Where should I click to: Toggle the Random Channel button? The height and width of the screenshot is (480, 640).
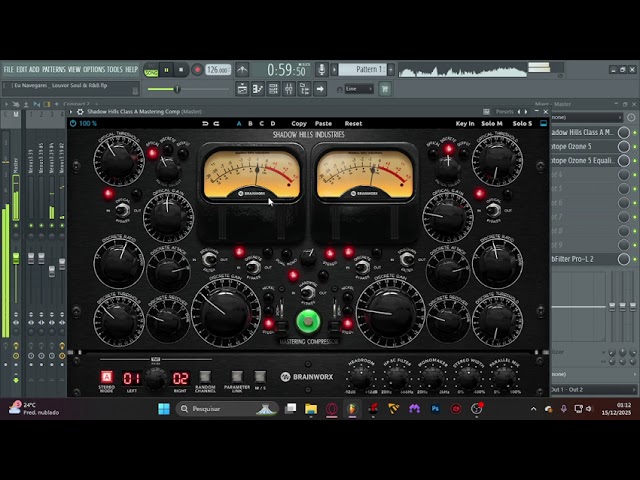click(205, 377)
